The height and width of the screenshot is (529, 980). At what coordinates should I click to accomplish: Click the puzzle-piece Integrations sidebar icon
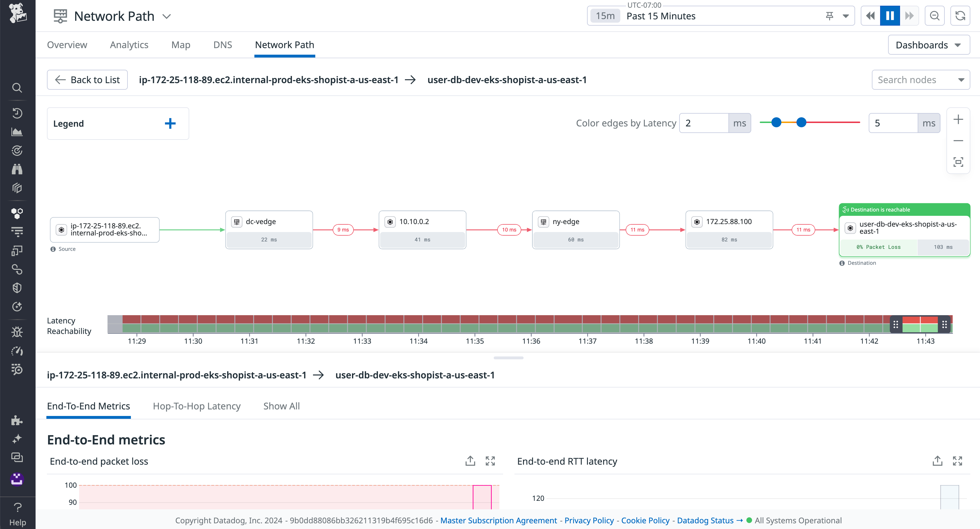[x=18, y=421]
